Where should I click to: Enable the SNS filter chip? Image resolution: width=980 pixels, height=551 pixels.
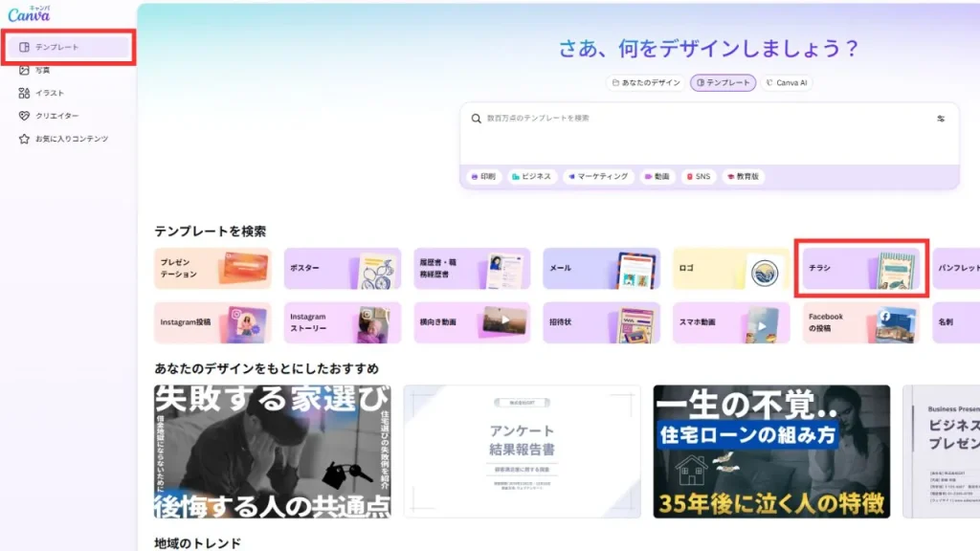coord(697,176)
